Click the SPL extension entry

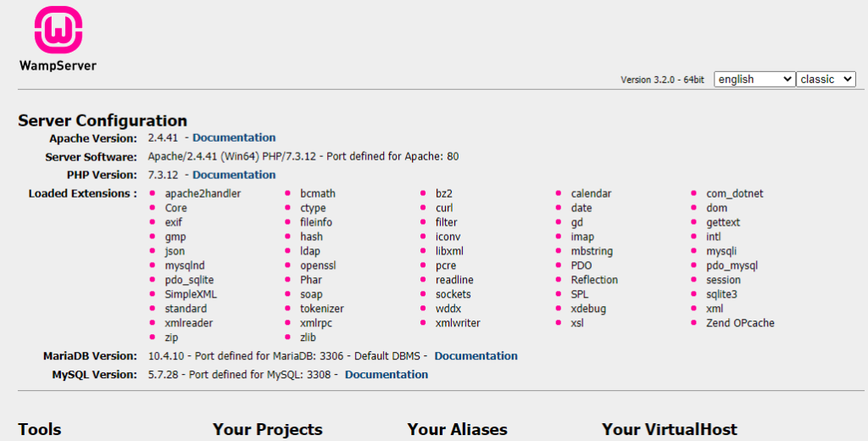pos(580,294)
